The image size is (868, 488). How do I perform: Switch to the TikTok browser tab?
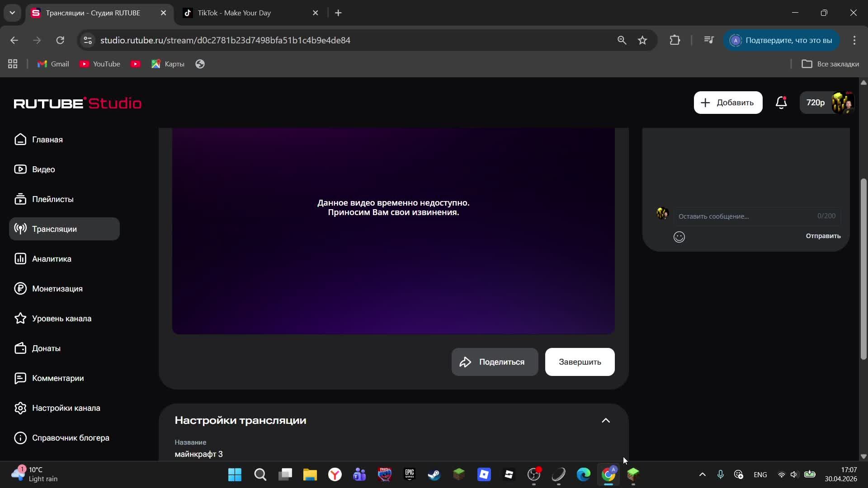point(234,13)
